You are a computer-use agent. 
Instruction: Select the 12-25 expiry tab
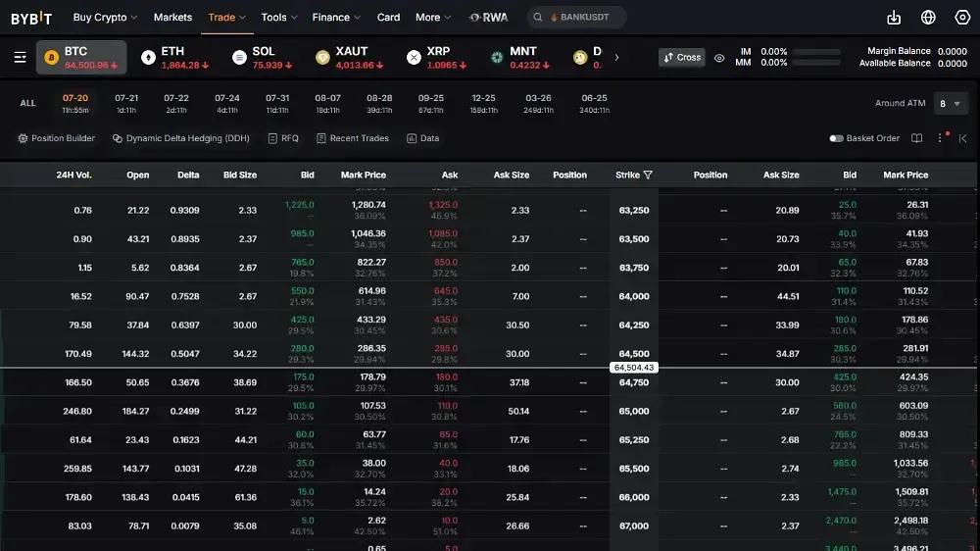[x=484, y=104]
